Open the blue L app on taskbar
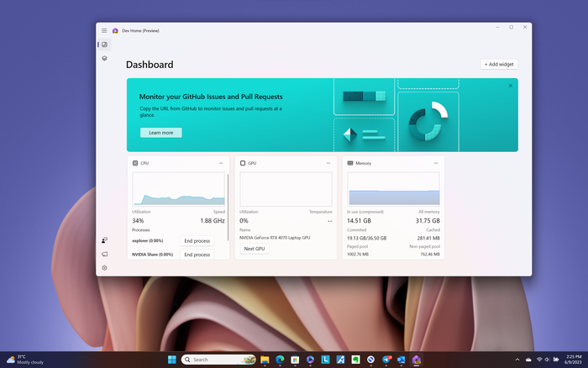Image resolution: width=588 pixels, height=368 pixels. [x=325, y=360]
